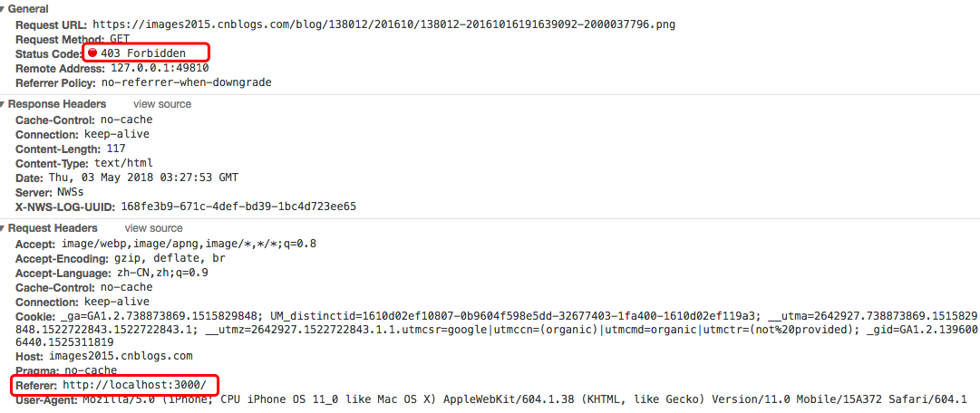Click view source beside Response Headers

pos(162,104)
